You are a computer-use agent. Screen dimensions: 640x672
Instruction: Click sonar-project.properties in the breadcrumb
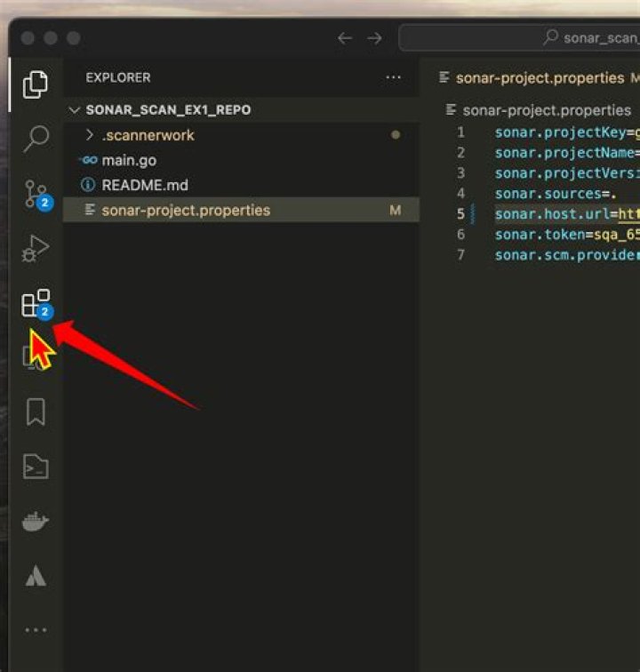coord(546,110)
